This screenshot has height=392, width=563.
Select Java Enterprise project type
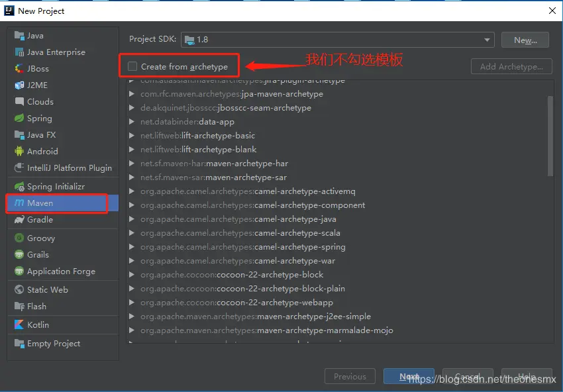(x=63, y=52)
